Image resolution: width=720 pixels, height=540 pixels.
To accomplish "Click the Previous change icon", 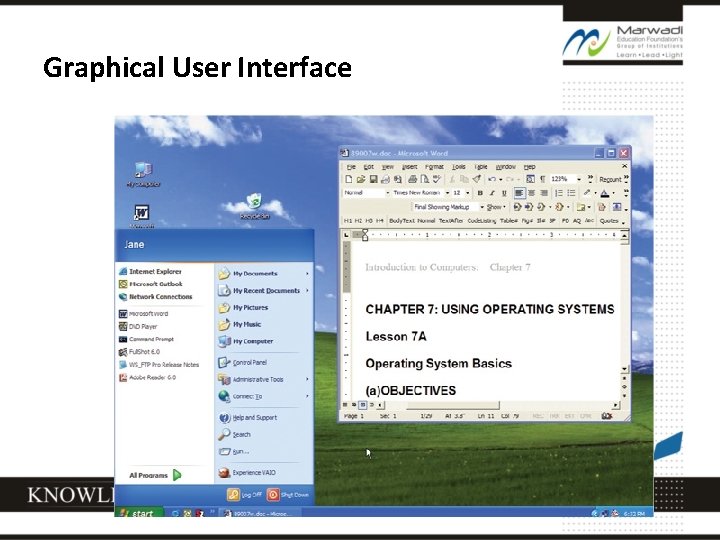I will coord(517,207).
